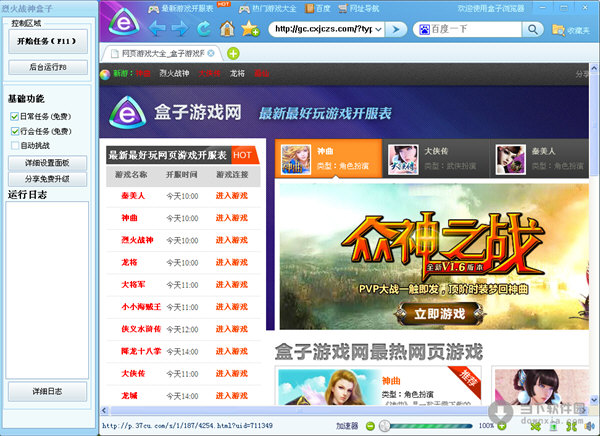
Task: Increase accelerator speed with green plus
Action: tap(502, 426)
